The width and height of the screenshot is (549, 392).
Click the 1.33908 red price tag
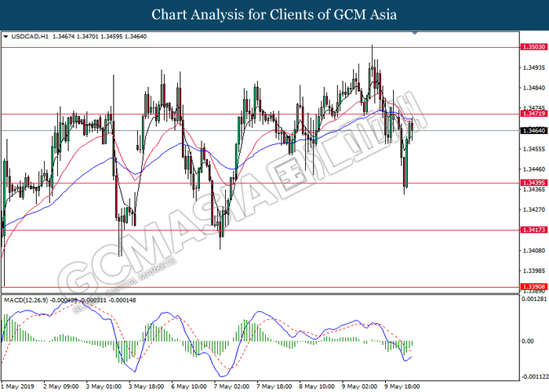tap(533, 287)
